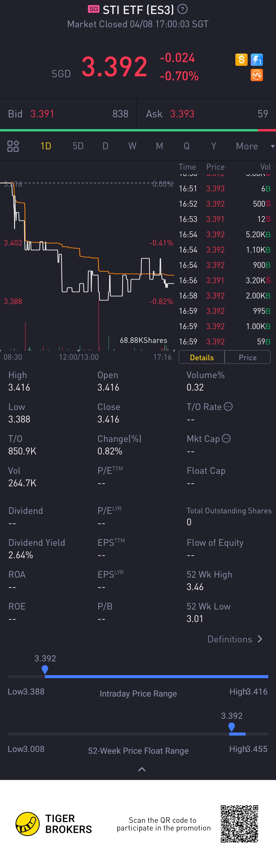Tap the blue lightning bolt badge
The height and width of the screenshot is (868, 276).
[257, 60]
